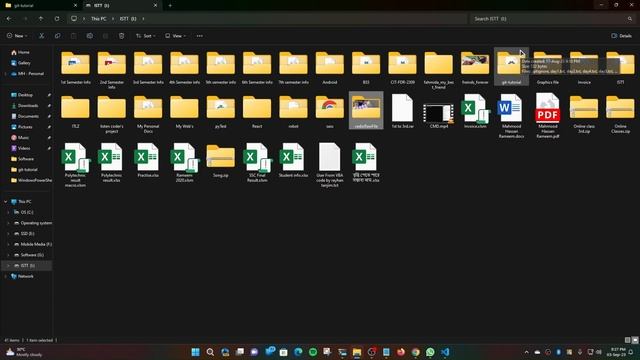Collapse the This PC tree node
The width and height of the screenshot is (640, 360).
point(6,202)
